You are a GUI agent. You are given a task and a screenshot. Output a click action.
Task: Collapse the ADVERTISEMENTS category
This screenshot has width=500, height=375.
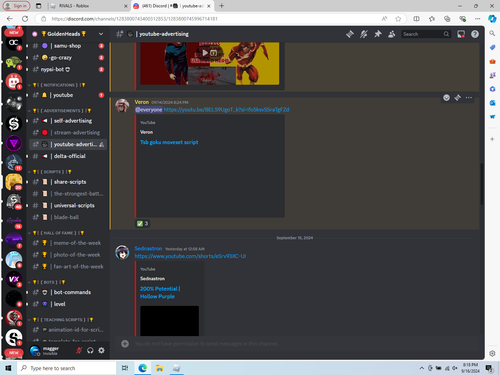click(x=62, y=111)
